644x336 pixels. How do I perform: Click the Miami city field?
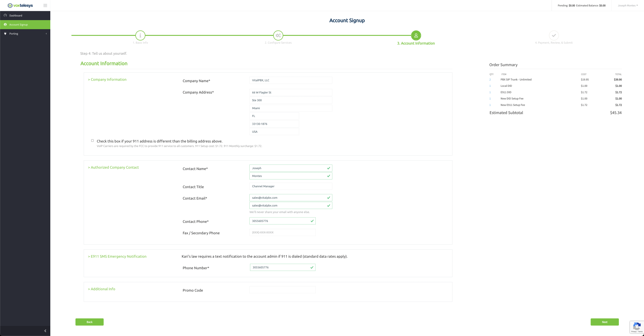(x=291, y=108)
